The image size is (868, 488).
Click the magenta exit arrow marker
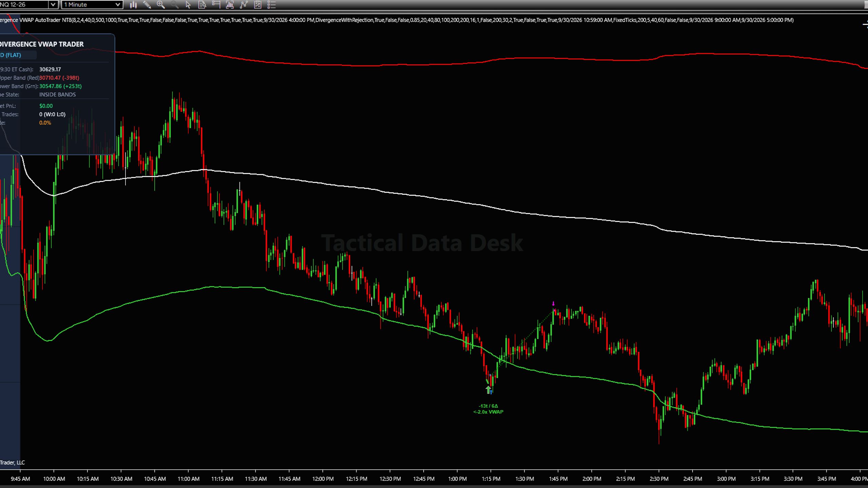(553, 304)
